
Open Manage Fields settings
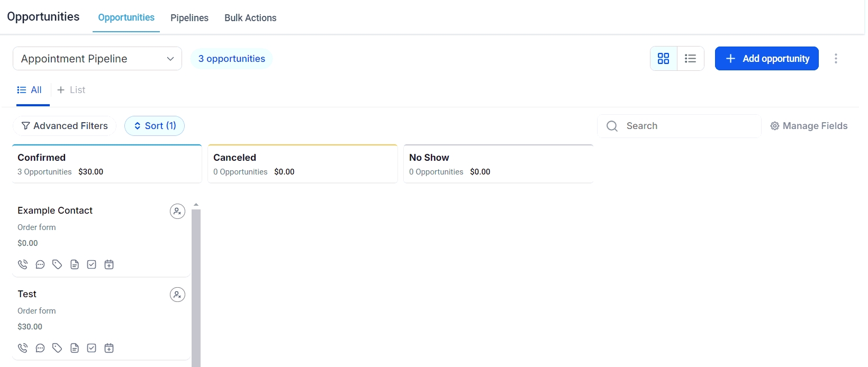pyautogui.click(x=809, y=126)
